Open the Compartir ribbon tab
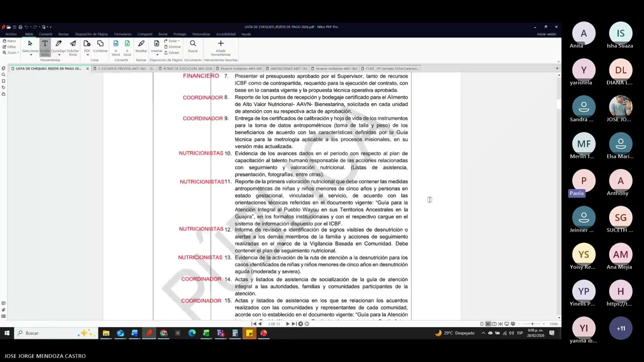644x362 pixels. (145, 34)
